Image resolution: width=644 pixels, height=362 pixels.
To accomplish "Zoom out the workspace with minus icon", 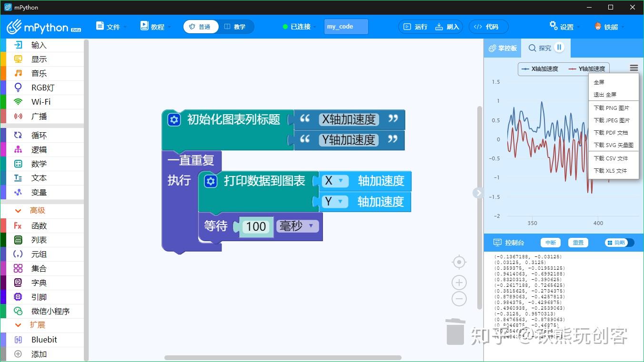I will coord(459,298).
